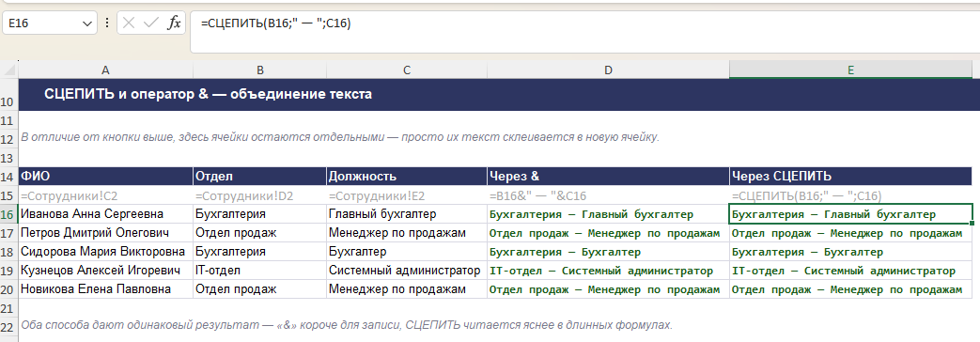The height and width of the screenshot is (342, 980).
Task: Click the 'ФИО' header cell
Action: 105,177
